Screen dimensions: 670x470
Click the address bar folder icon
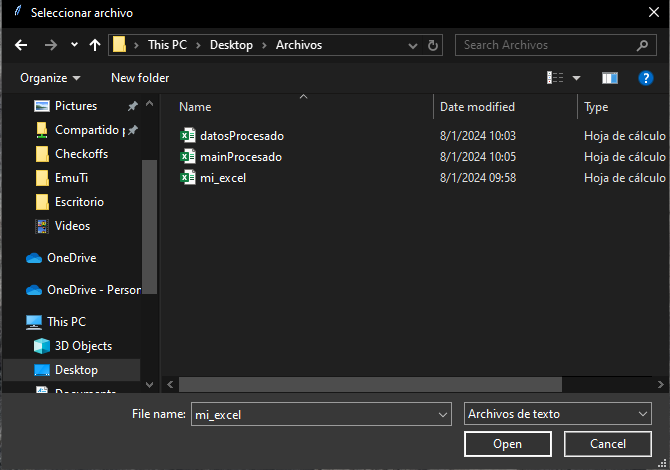(119, 44)
